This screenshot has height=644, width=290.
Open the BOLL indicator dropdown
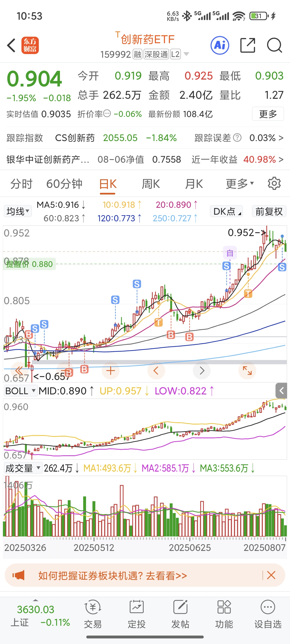pos(20,391)
